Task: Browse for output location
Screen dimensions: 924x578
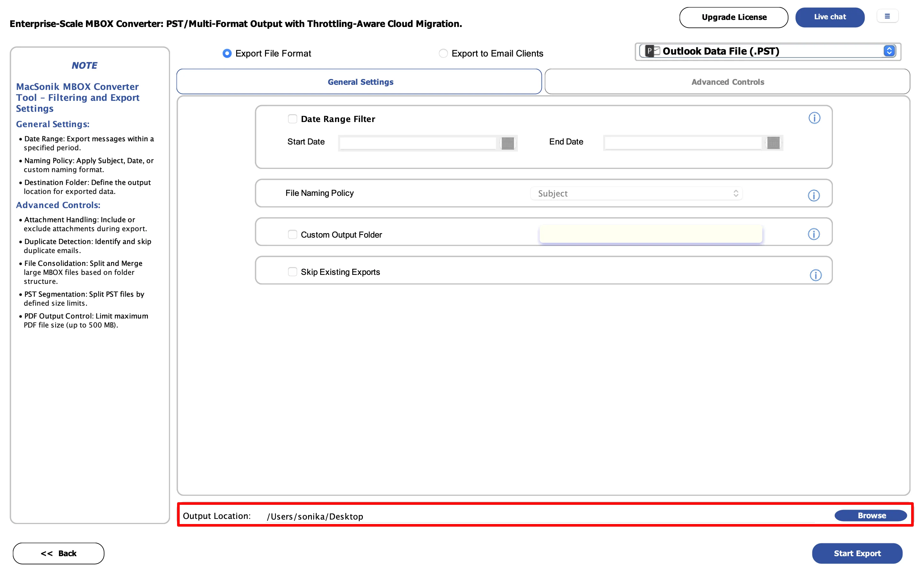Action: coord(870,515)
